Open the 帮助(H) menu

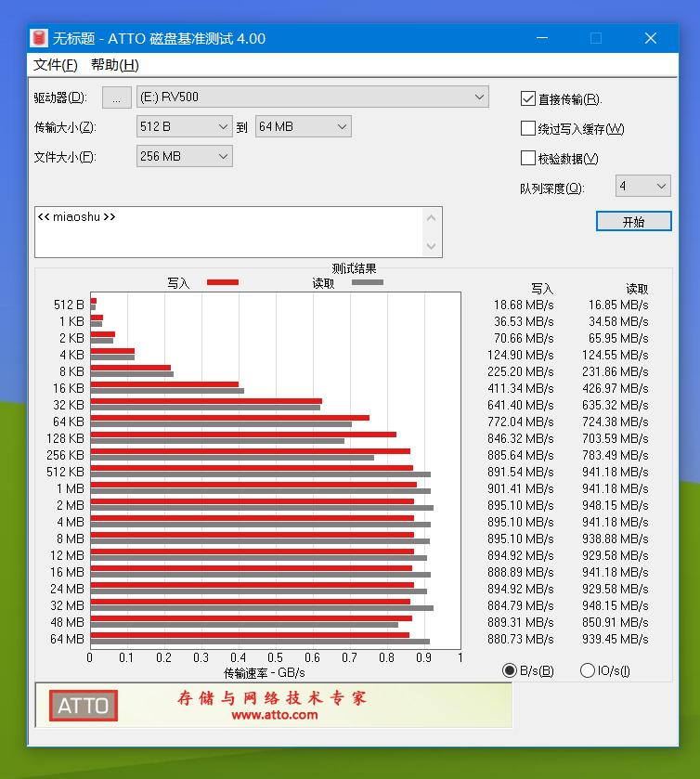tap(115, 65)
